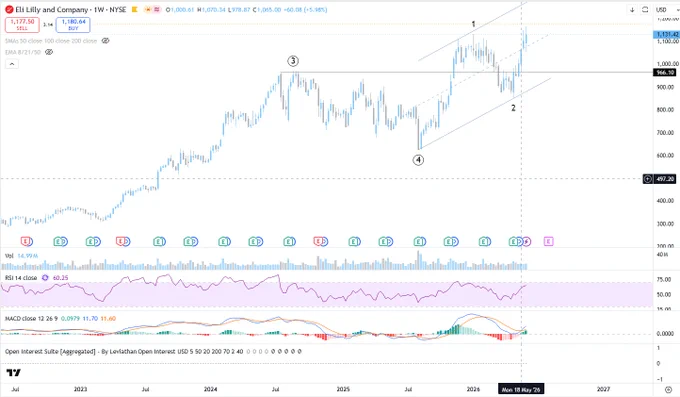Click the pink wavy-lines status icon
The width and height of the screenshot is (680, 397).
[x=157, y=10]
